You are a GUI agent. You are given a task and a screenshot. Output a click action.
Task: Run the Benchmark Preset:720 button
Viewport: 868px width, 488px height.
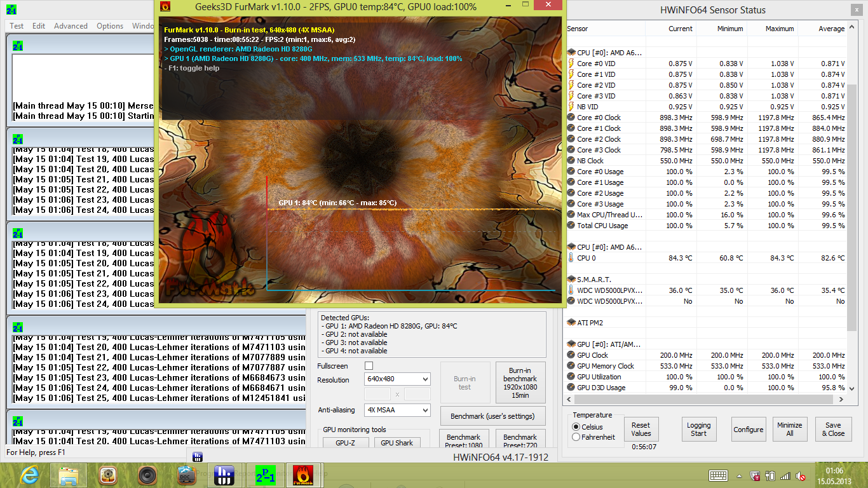pos(520,440)
